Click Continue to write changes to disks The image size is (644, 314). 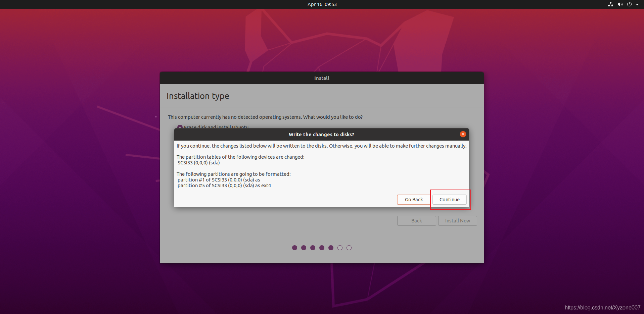[449, 200]
